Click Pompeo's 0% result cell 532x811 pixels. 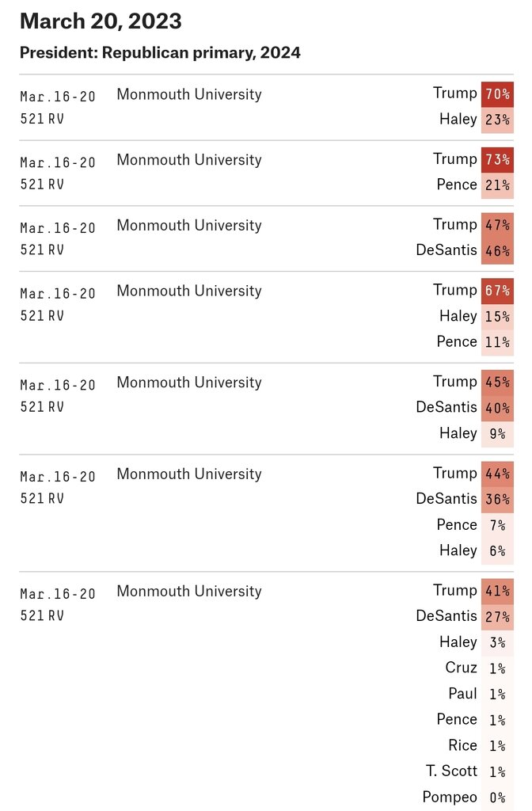coord(497,798)
